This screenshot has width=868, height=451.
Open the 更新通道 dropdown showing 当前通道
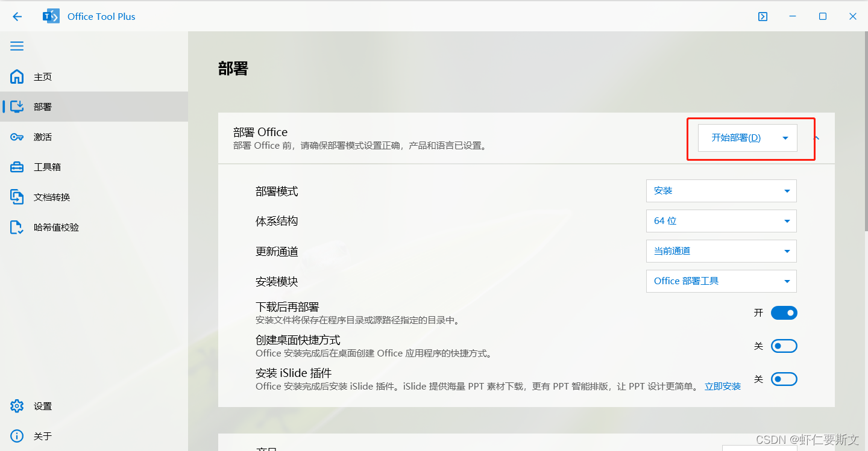[722, 251]
